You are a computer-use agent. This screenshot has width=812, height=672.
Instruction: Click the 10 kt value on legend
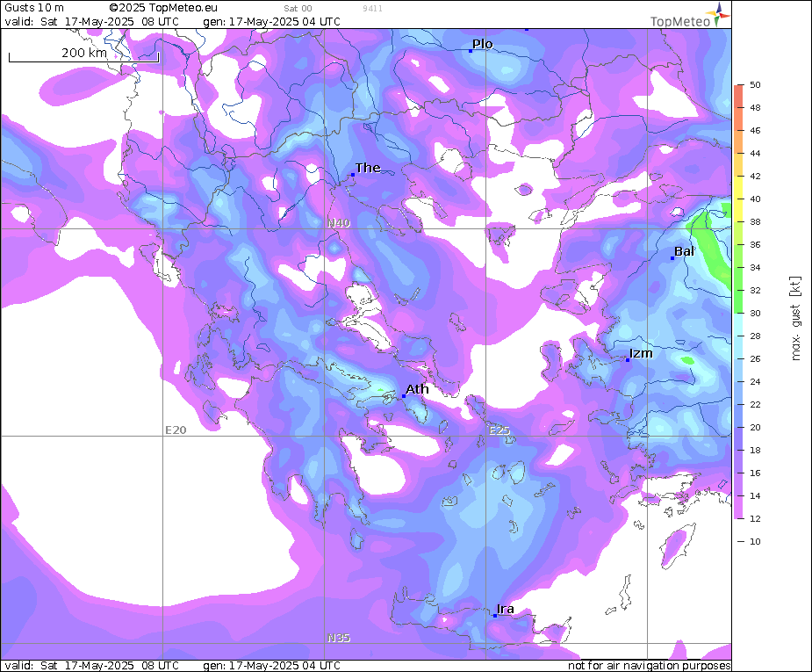(755, 541)
